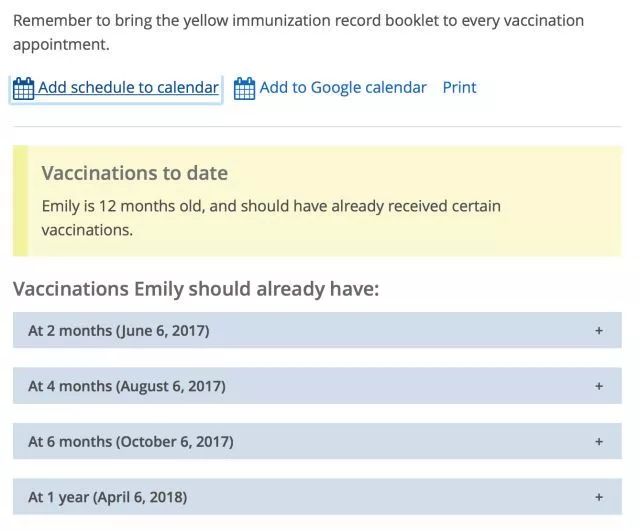Image resolution: width=640 pixels, height=531 pixels.
Task: Expand the At 1 year (April 6, 2018) section
Action: pos(317,497)
